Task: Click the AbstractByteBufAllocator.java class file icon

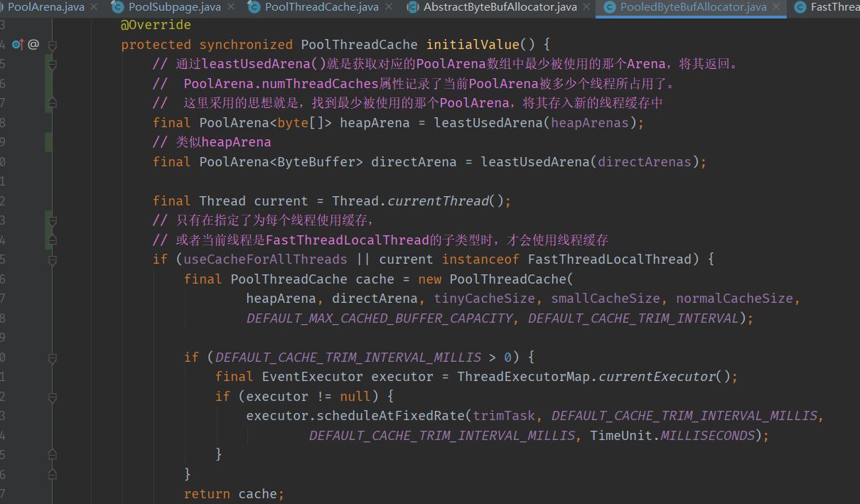Action: click(x=412, y=7)
